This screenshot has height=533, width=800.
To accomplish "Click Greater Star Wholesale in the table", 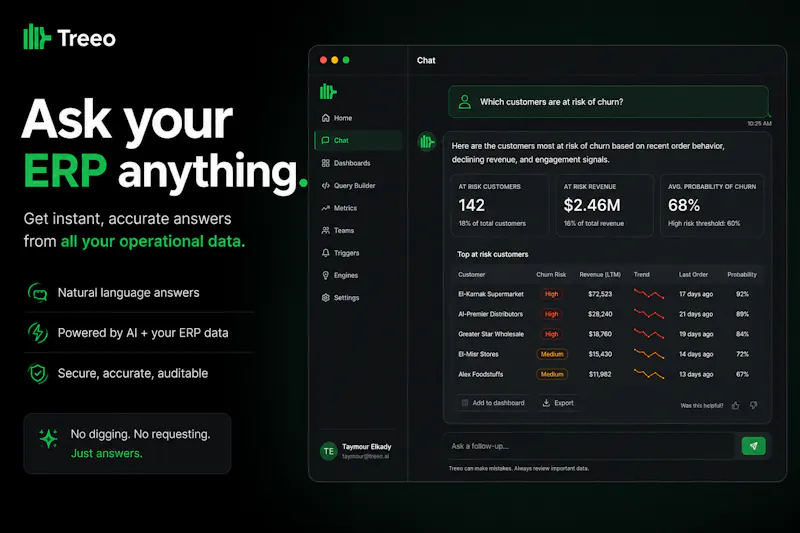I will pos(491,334).
